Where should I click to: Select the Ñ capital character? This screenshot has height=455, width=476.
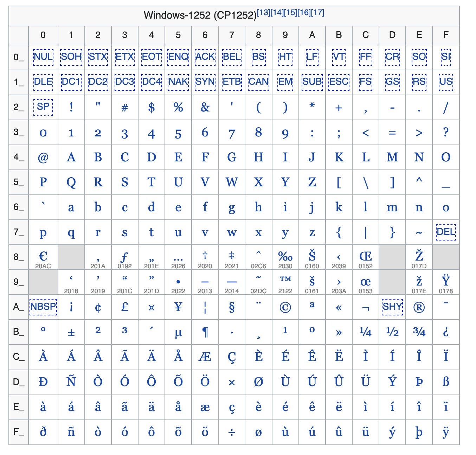pos(71,381)
